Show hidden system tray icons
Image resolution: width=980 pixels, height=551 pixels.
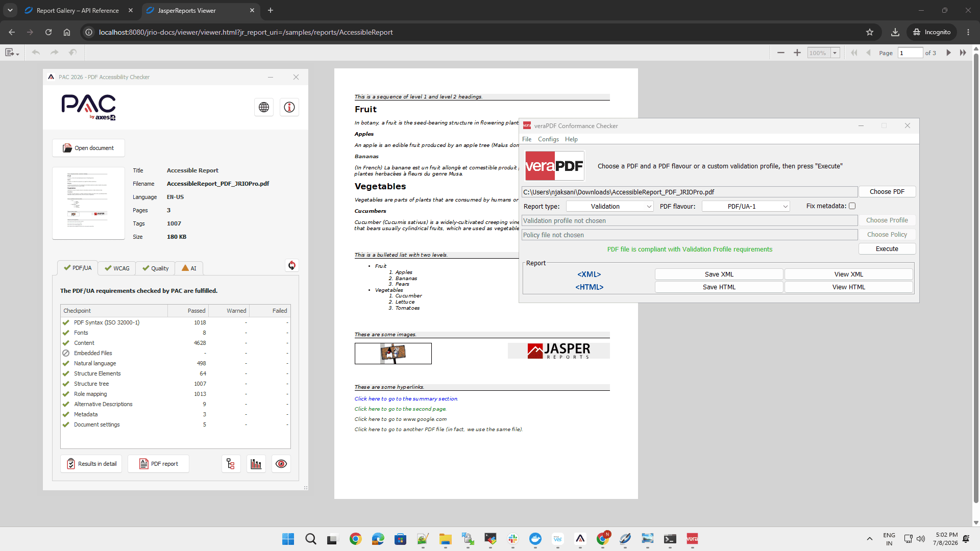pos(869,539)
